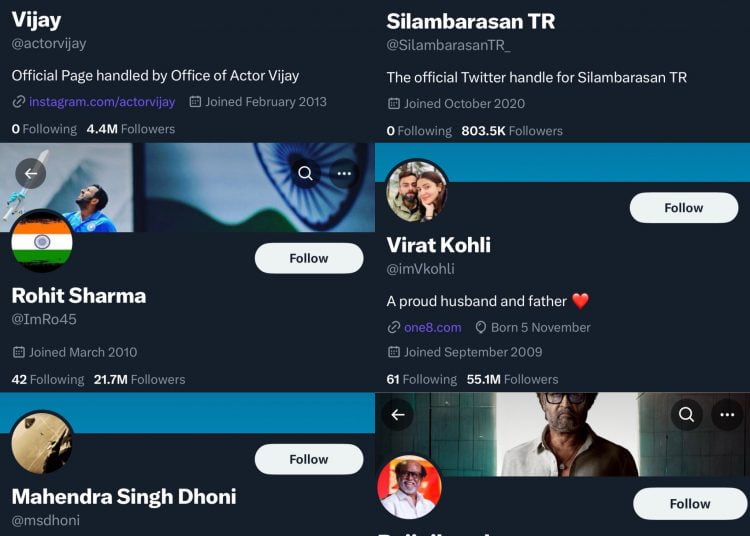Open Virat Kohli's profile picture
Viewport: 750px width, 536px height.
(416, 190)
